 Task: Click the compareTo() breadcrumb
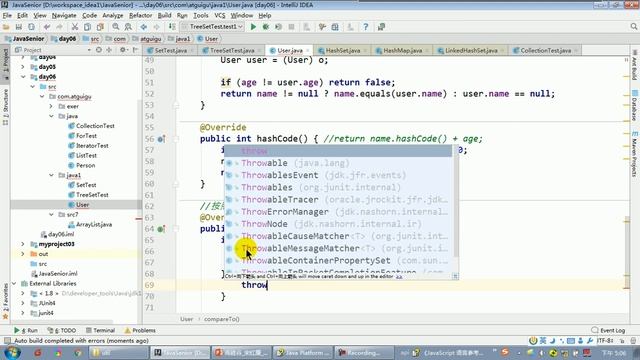(222, 319)
